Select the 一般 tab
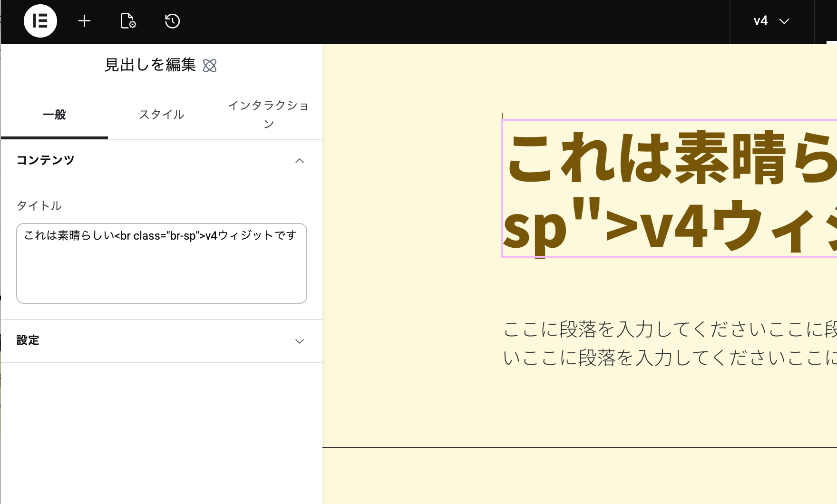Viewport: 837px width, 504px height. tap(55, 115)
